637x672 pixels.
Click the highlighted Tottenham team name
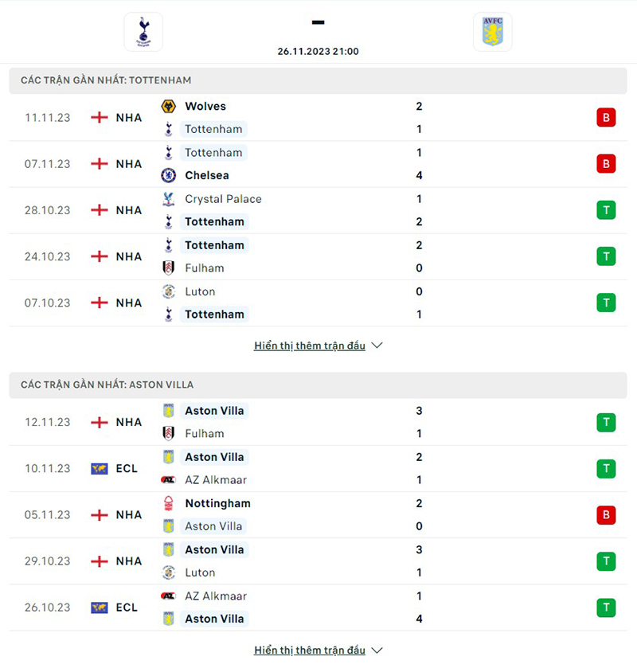[x=213, y=129]
